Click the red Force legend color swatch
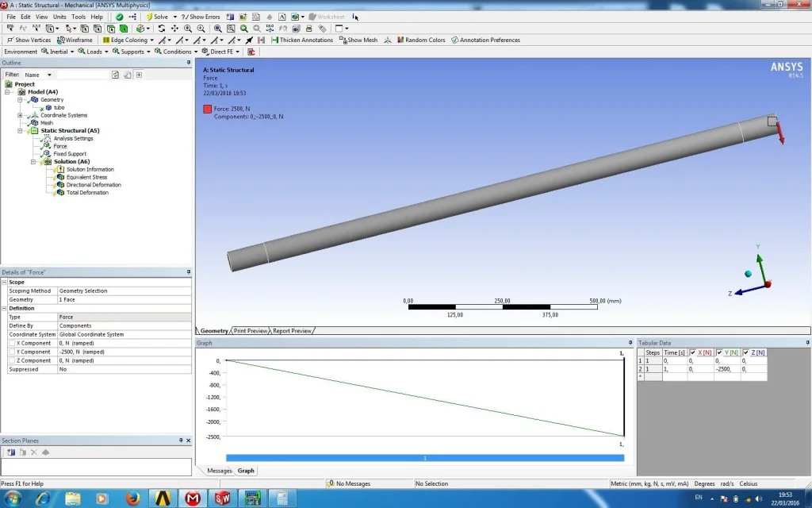This screenshot has height=508, width=812. (x=207, y=109)
